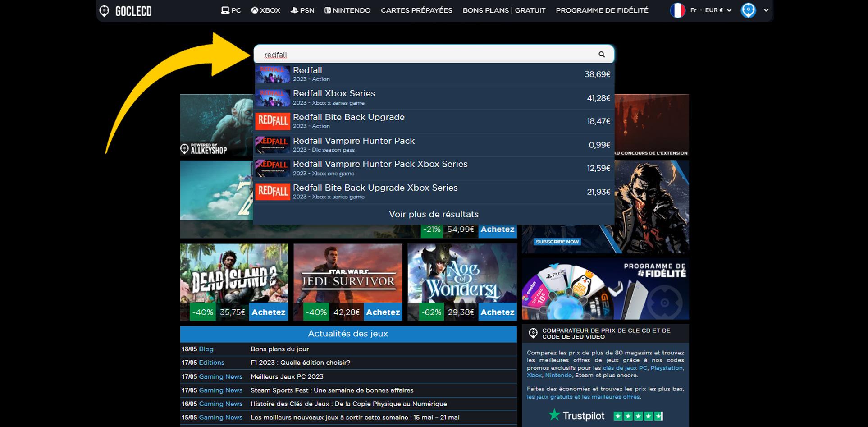
Task: Open Les meilleurs nouveaux jeux article
Action: click(355, 418)
